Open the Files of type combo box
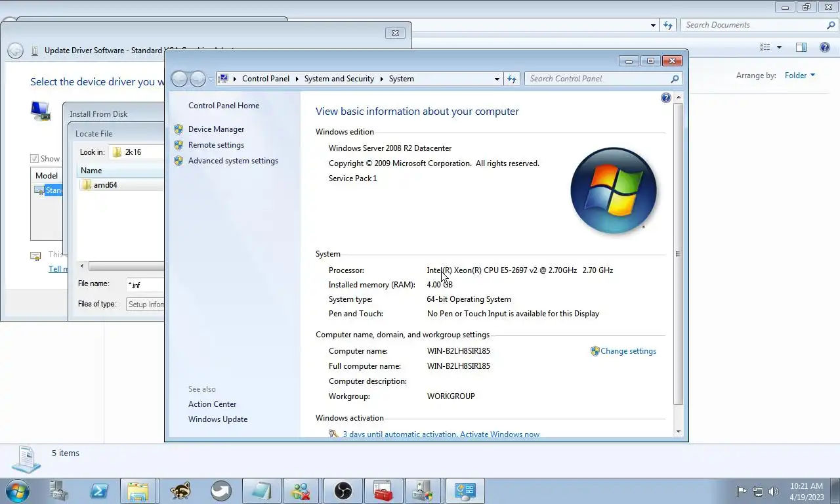Screen dimensions: 840x504 (145, 304)
